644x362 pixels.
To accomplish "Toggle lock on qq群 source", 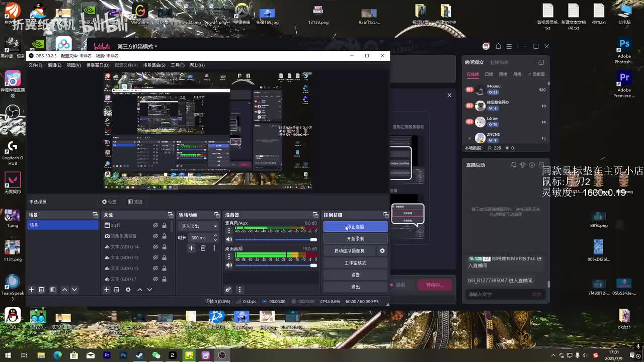I will coord(164,225).
